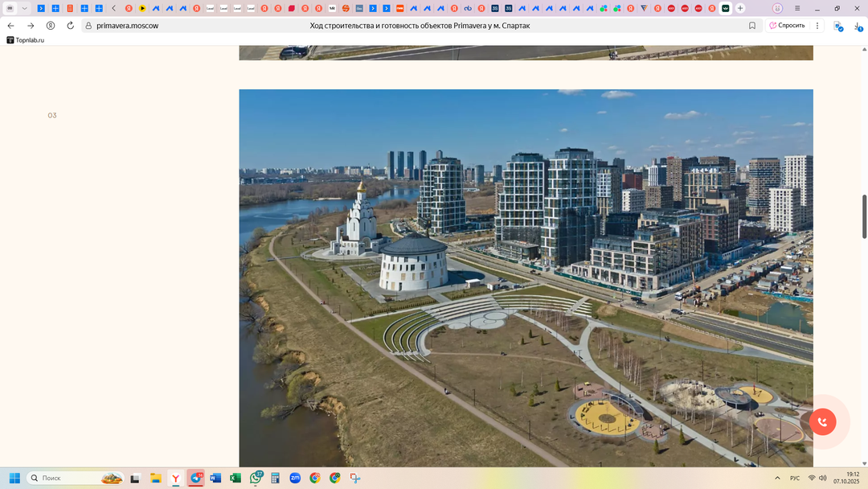Viewport: 868px width, 489px height.
Task: Launch Excel from the taskbar
Action: (x=235, y=478)
